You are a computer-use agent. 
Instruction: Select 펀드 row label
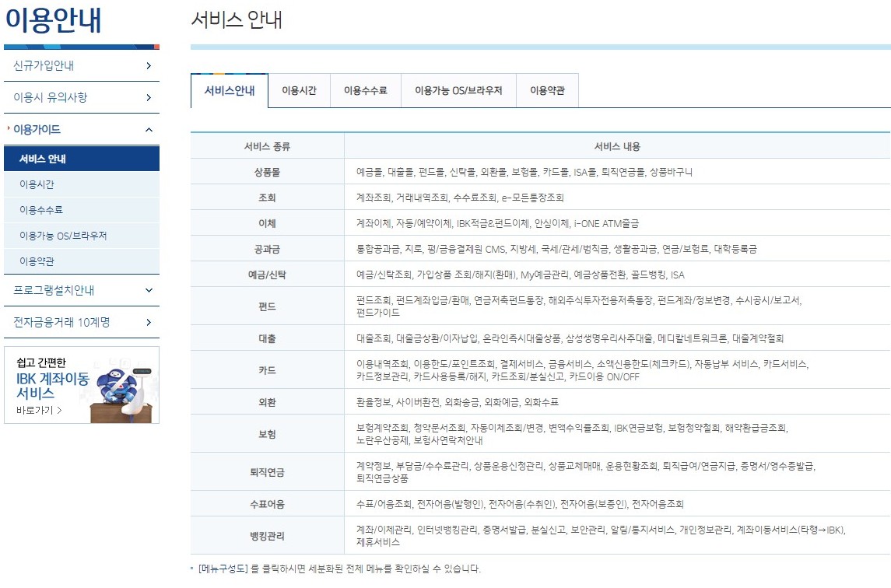[267, 306]
